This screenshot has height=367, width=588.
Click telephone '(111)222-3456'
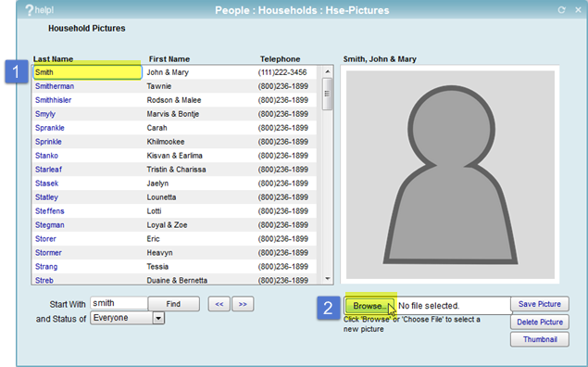(x=282, y=72)
